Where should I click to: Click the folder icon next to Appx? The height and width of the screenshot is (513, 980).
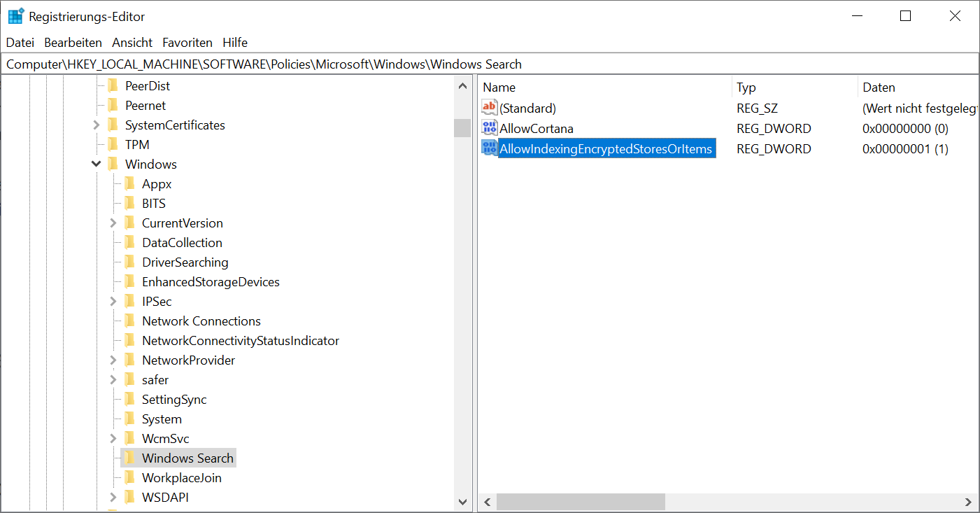[x=129, y=184]
